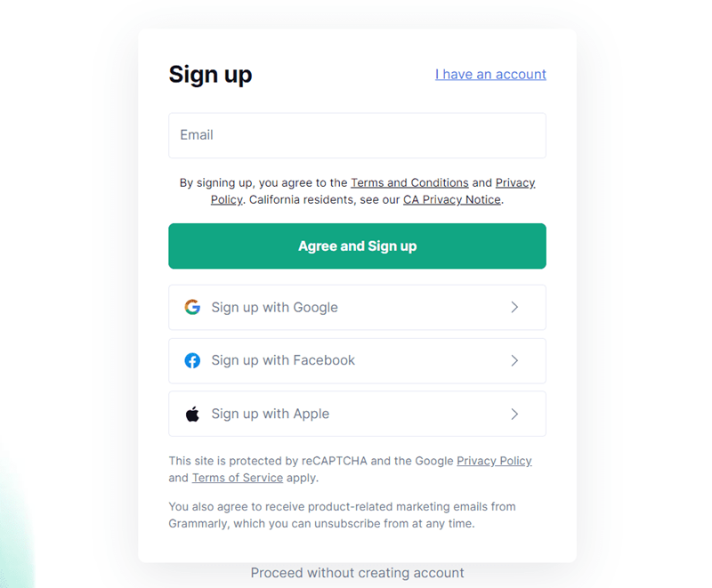This screenshot has width=712, height=588.
Task: Open the Privacy Policy link
Action: coord(515,182)
